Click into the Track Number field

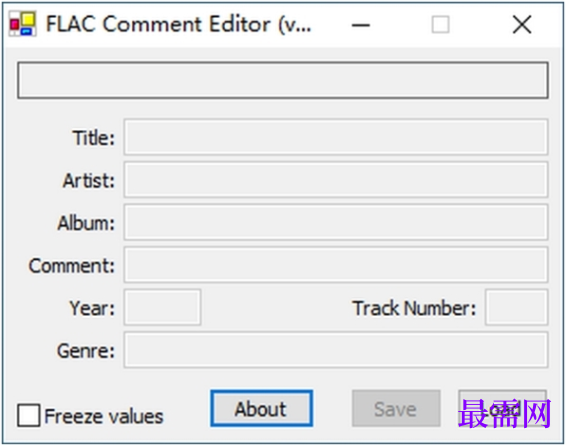point(516,307)
